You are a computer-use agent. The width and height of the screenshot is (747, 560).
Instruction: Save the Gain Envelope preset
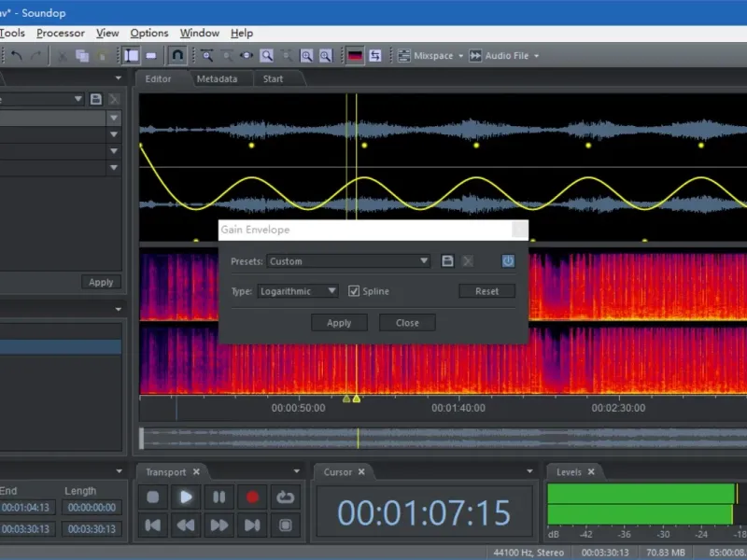[x=447, y=261]
